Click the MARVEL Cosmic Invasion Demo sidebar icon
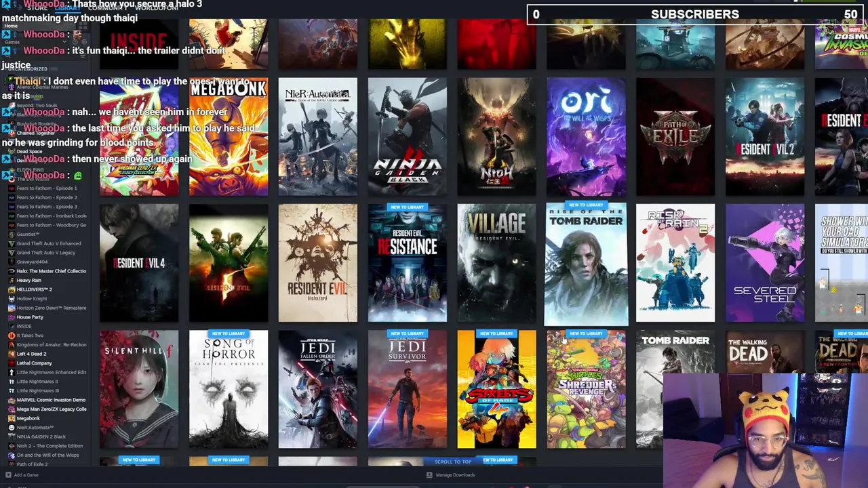This screenshot has height=488, width=868. tap(12, 400)
